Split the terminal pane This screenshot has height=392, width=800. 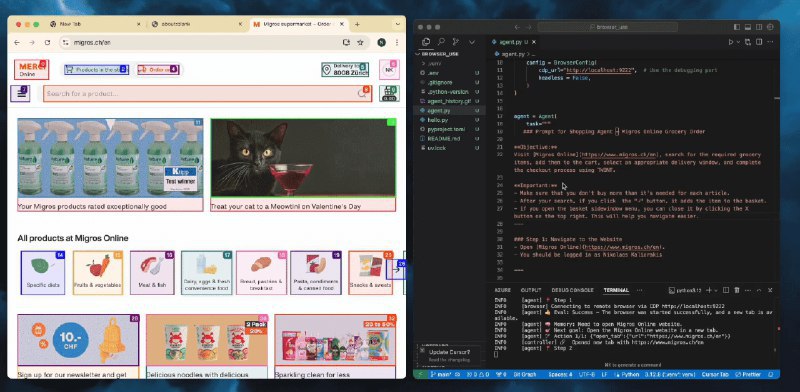pyautogui.click(x=726, y=290)
